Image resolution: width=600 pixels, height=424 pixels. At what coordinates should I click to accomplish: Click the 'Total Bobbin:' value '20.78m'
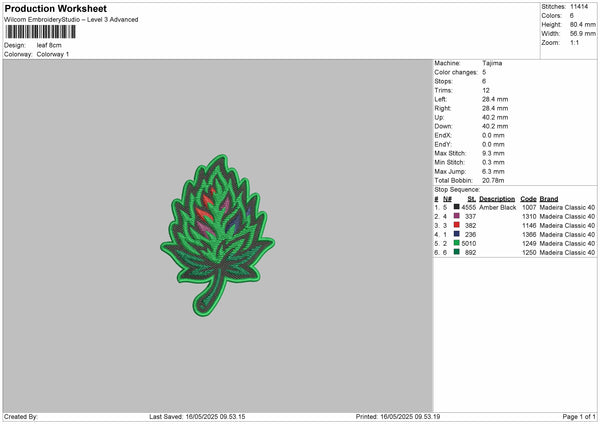point(493,180)
